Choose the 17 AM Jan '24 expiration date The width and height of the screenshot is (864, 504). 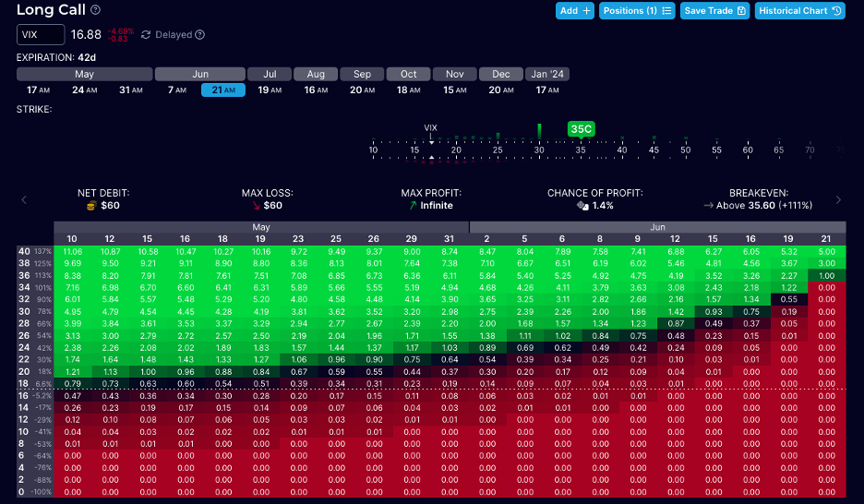[x=547, y=90]
